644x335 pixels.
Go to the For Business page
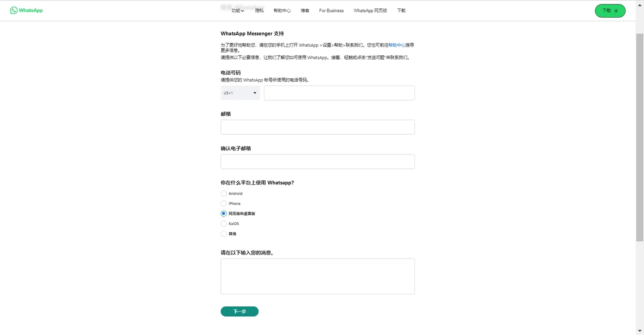[331, 11]
